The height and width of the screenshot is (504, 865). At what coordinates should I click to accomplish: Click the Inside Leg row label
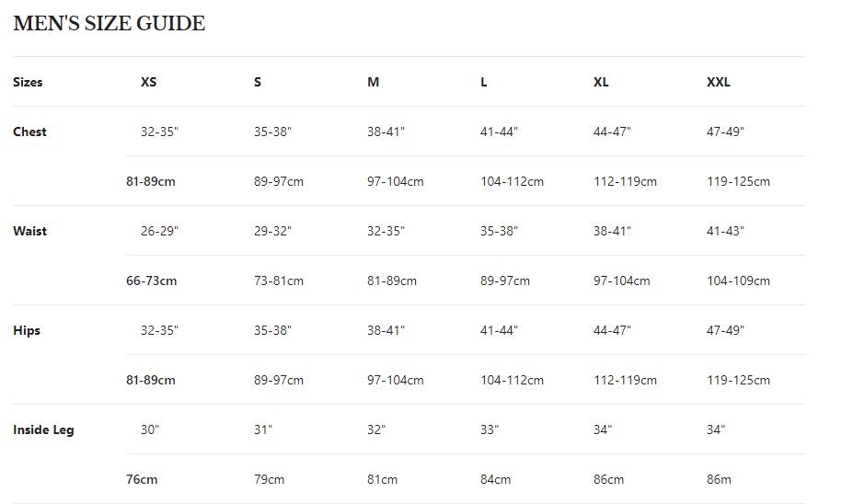click(x=43, y=430)
